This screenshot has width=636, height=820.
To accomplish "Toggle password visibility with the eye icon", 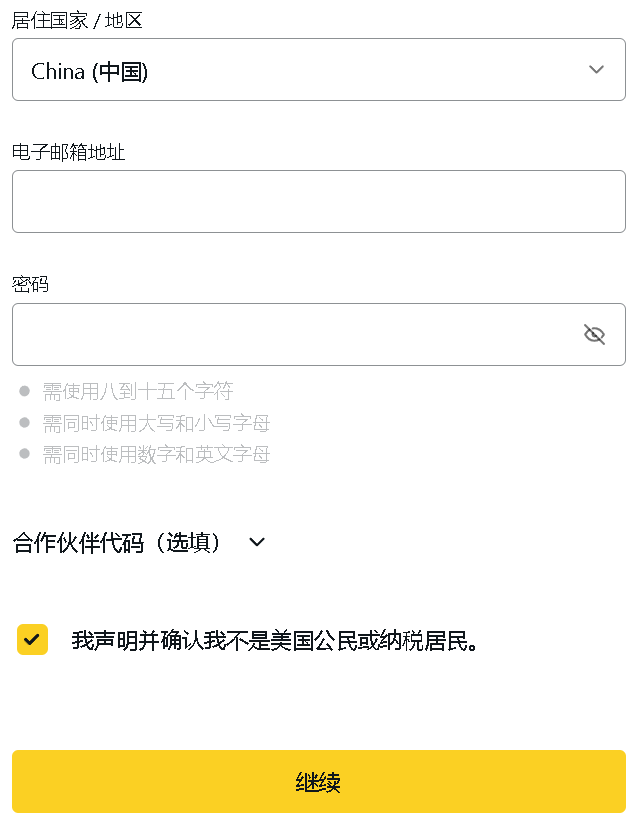I will click(x=595, y=334).
